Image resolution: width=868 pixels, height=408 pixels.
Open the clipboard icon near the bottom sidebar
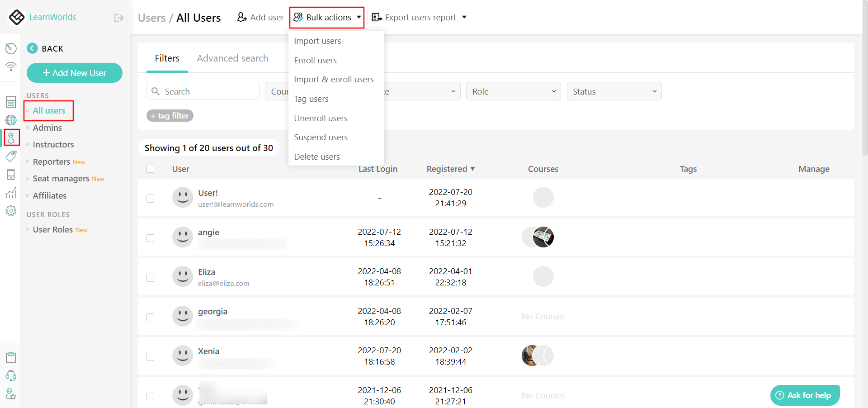pos(11,357)
